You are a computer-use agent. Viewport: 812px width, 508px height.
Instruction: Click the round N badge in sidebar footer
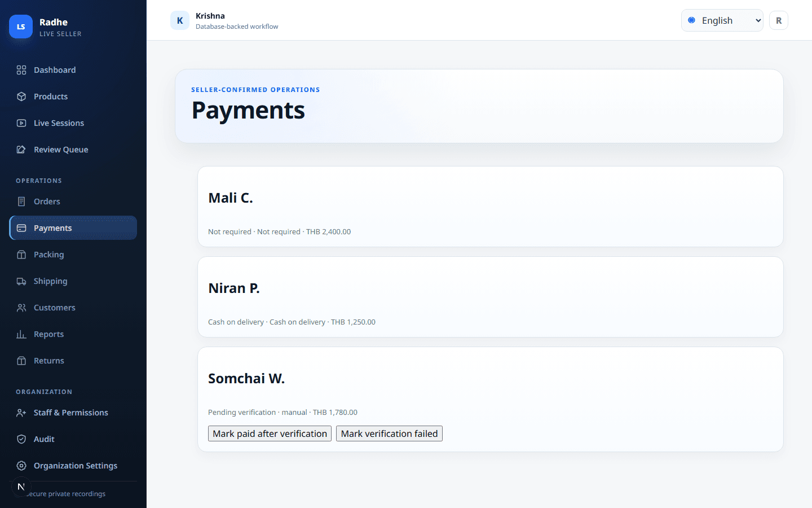(21, 487)
